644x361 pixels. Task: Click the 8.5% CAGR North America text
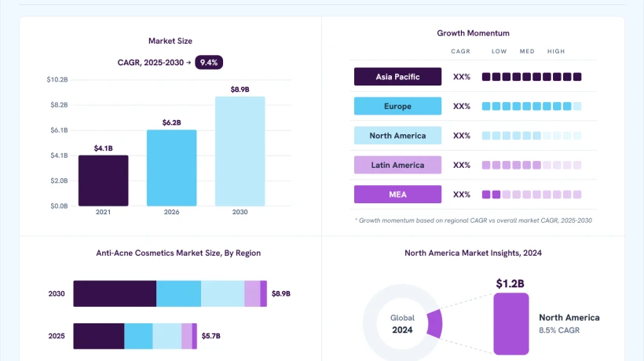tap(559, 330)
